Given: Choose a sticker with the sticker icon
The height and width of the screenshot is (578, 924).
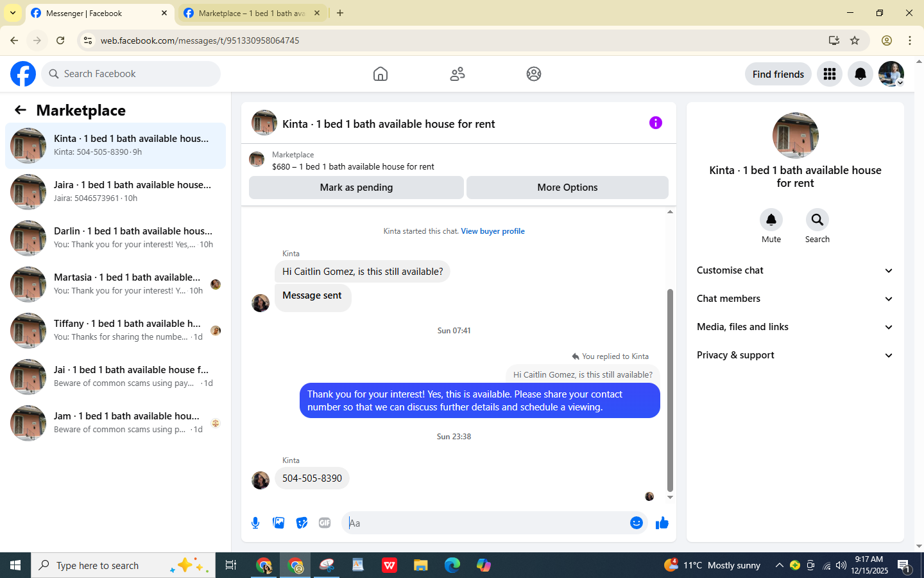Looking at the screenshot, I should [x=302, y=523].
